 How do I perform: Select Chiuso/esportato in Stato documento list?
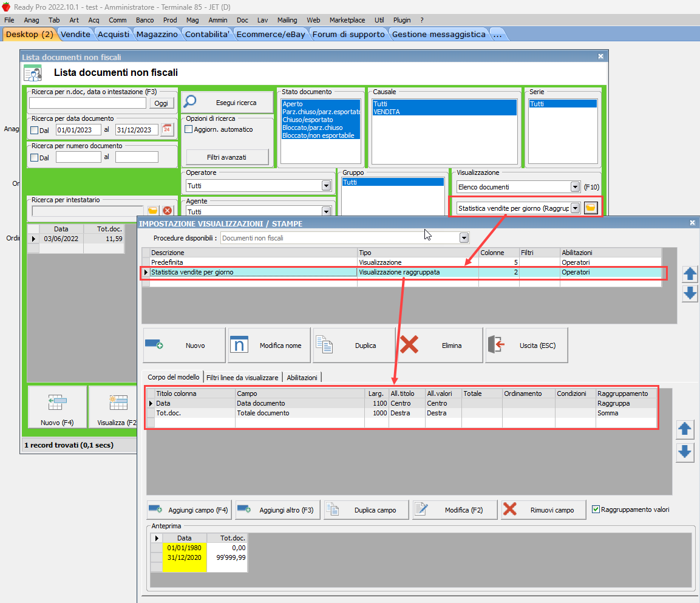(x=321, y=120)
